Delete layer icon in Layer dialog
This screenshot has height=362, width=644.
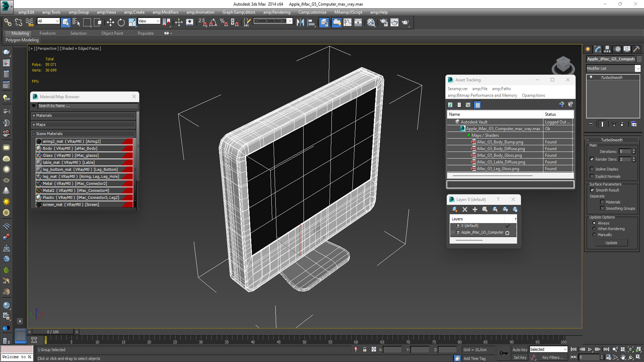coord(465,209)
